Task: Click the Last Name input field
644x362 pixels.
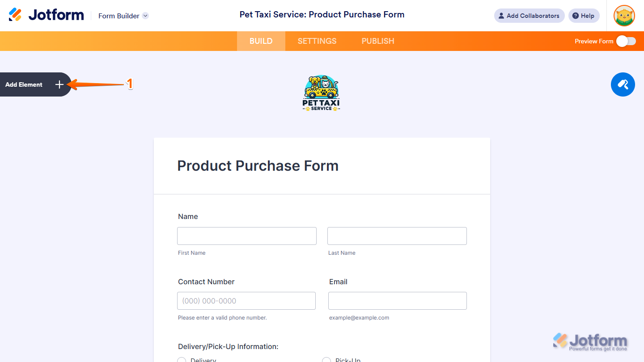Action: 397,236
